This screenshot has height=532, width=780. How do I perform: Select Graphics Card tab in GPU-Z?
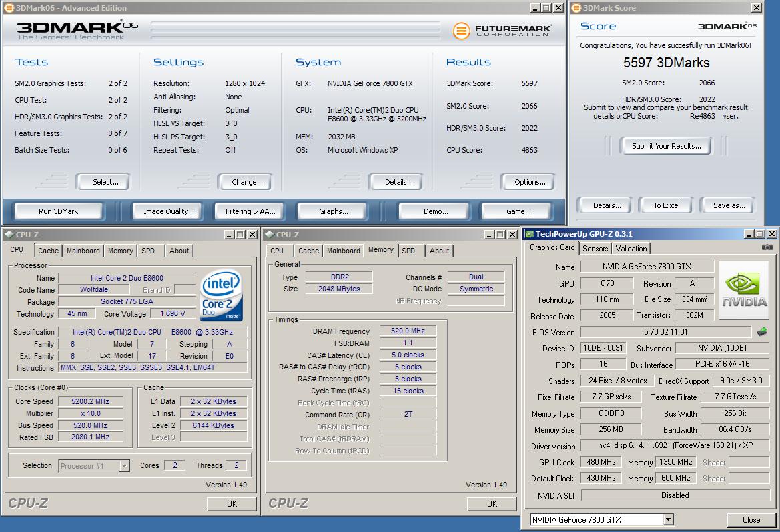click(x=552, y=247)
